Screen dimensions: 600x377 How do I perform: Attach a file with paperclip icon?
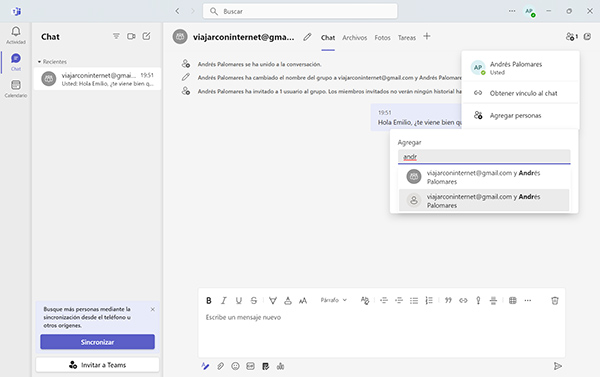click(x=220, y=366)
